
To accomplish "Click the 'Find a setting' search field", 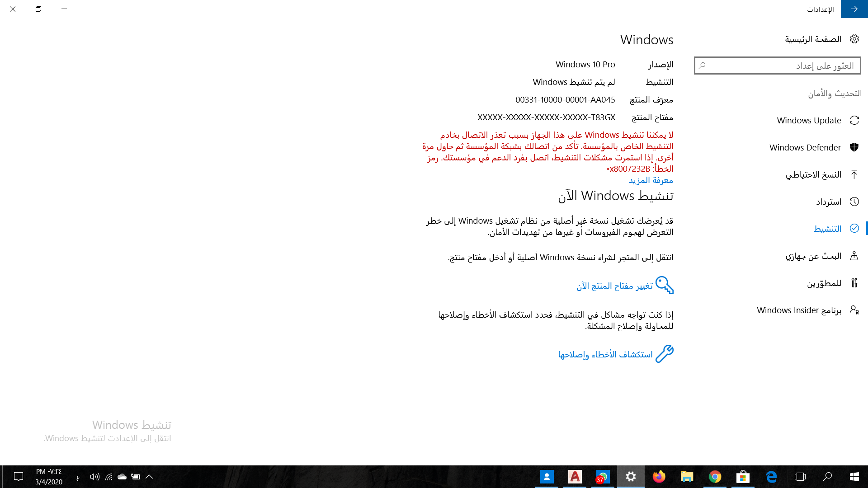I will pyautogui.click(x=778, y=66).
